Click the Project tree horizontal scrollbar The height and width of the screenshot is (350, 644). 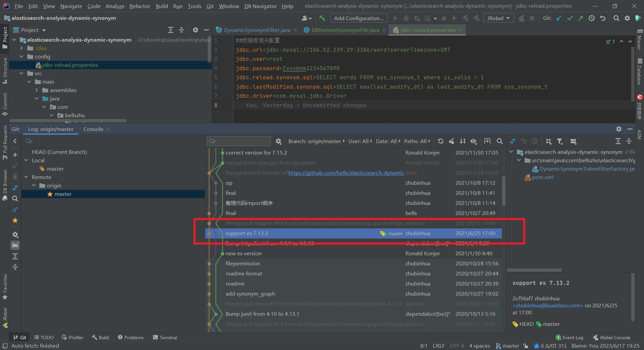[68, 120]
